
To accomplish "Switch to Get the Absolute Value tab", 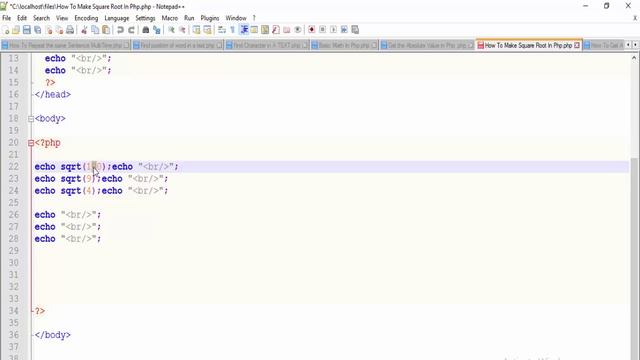I will coord(427,45).
